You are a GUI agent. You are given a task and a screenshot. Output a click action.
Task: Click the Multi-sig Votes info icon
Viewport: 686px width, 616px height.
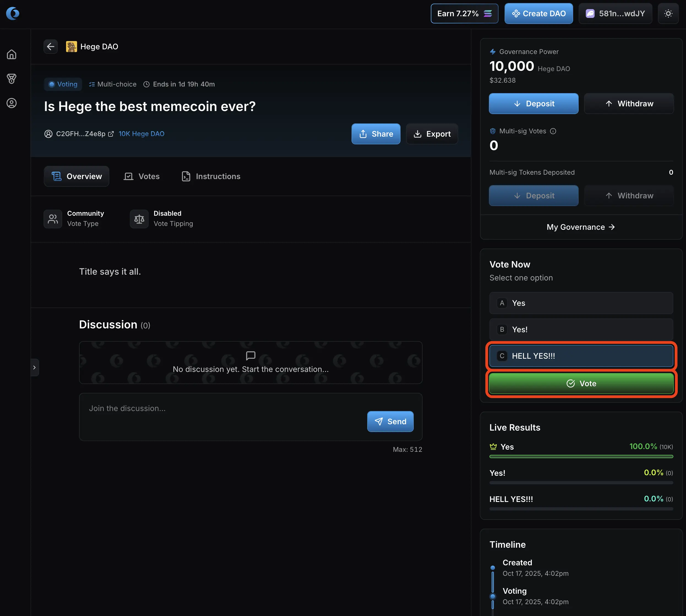553,131
